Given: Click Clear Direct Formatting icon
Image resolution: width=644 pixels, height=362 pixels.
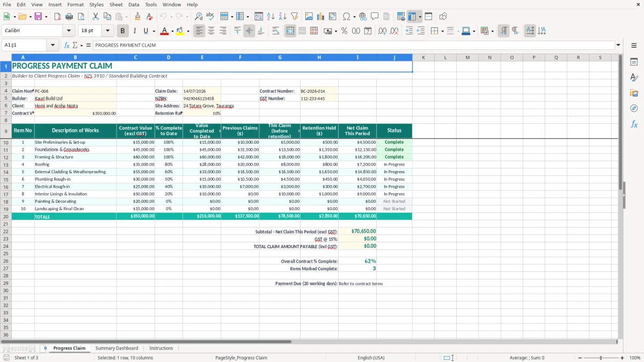Looking at the screenshot, I should [x=150, y=17].
